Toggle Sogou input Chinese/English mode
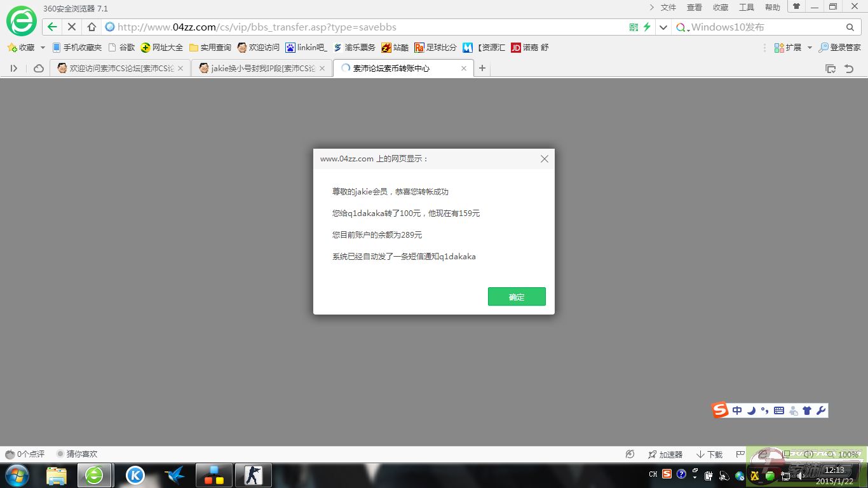 737,410
